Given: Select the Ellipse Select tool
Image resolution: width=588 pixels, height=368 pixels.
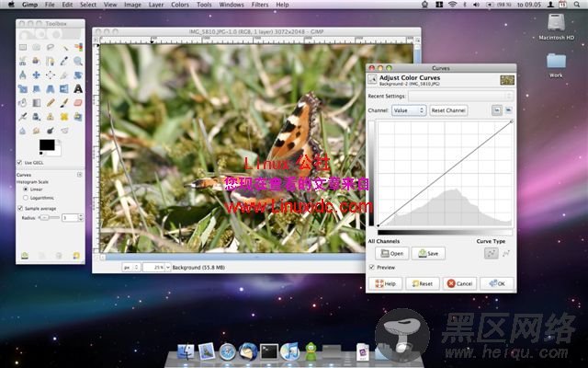Looking at the screenshot, I should tap(37, 47).
